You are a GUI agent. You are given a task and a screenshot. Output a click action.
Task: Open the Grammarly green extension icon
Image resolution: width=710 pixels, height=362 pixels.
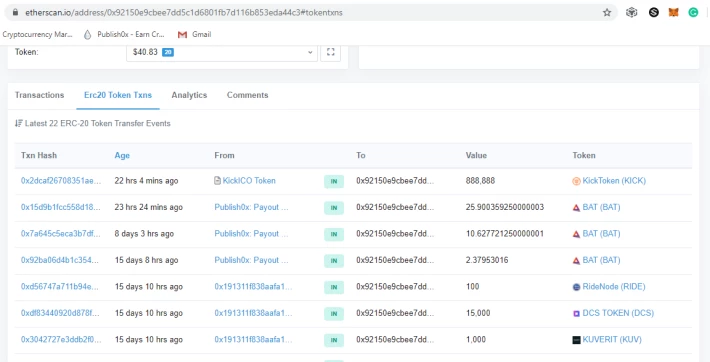[x=693, y=13]
